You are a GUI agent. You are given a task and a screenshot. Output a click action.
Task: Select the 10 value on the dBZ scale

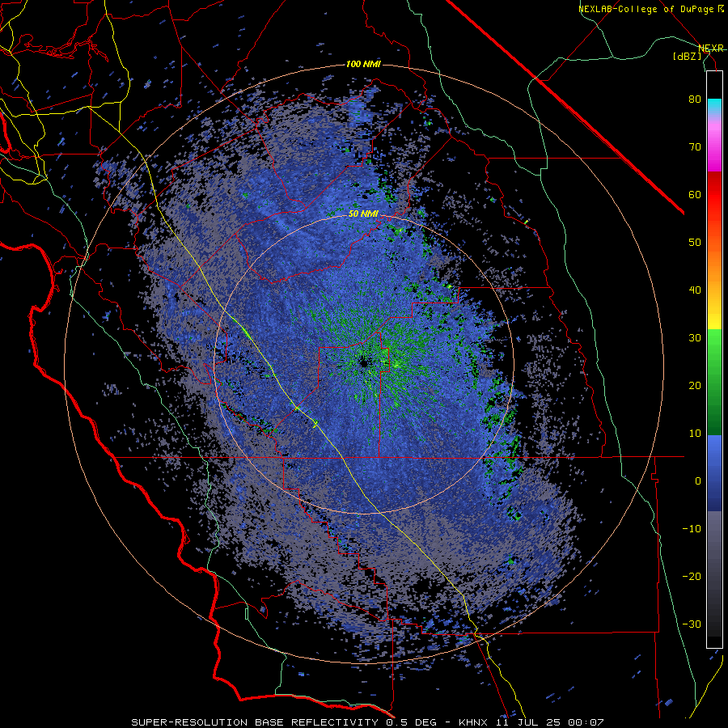[x=695, y=434]
